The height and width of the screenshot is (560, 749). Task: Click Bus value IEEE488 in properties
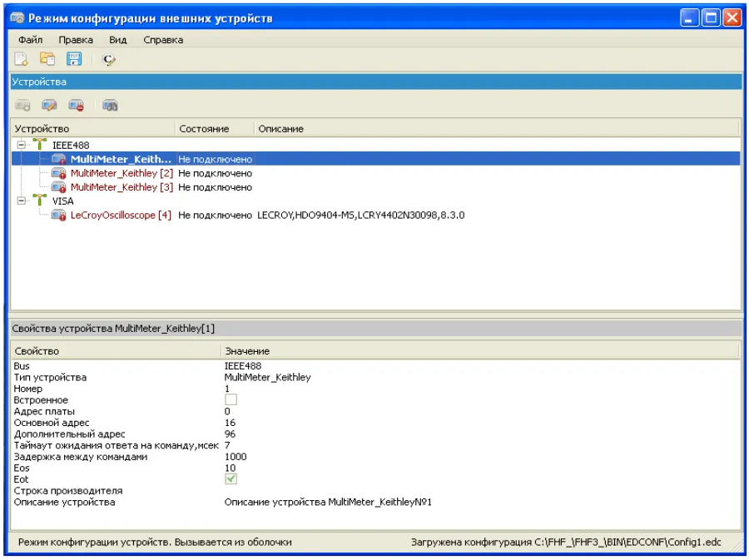pos(243,365)
